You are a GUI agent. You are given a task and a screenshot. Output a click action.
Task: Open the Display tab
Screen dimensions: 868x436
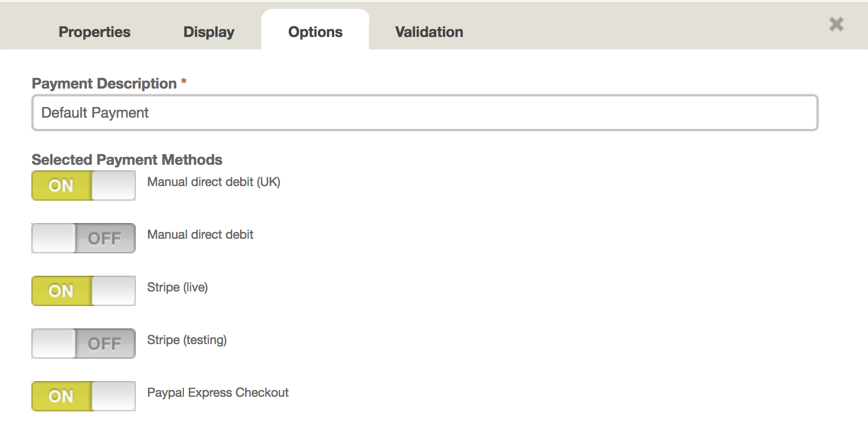(209, 32)
